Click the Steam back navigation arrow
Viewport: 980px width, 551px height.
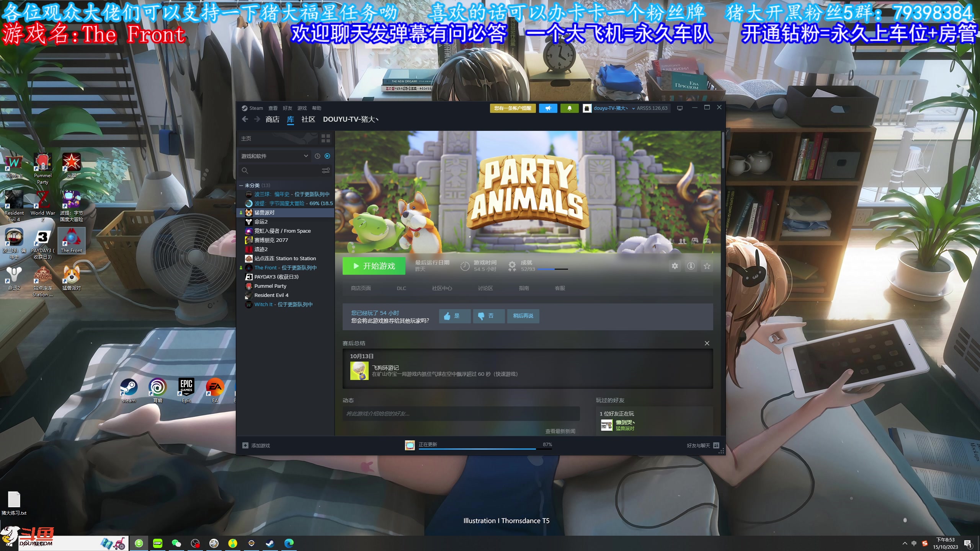coord(245,119)
